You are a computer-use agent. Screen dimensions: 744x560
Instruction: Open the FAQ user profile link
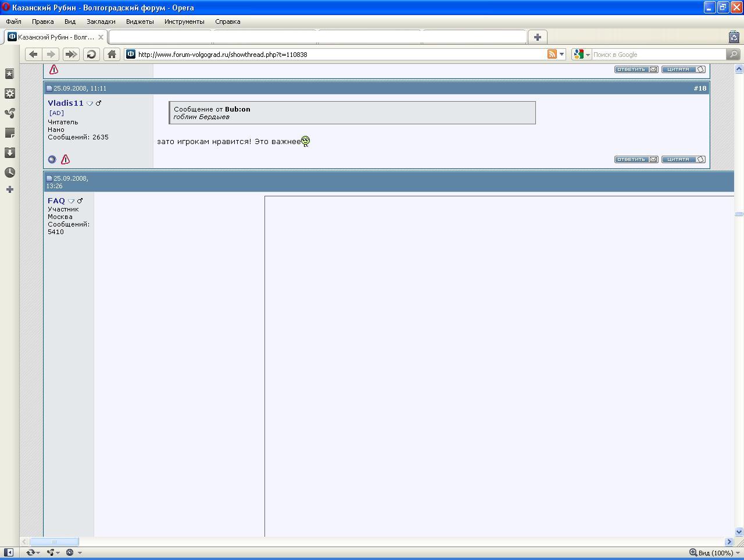(x=56, y=200)
